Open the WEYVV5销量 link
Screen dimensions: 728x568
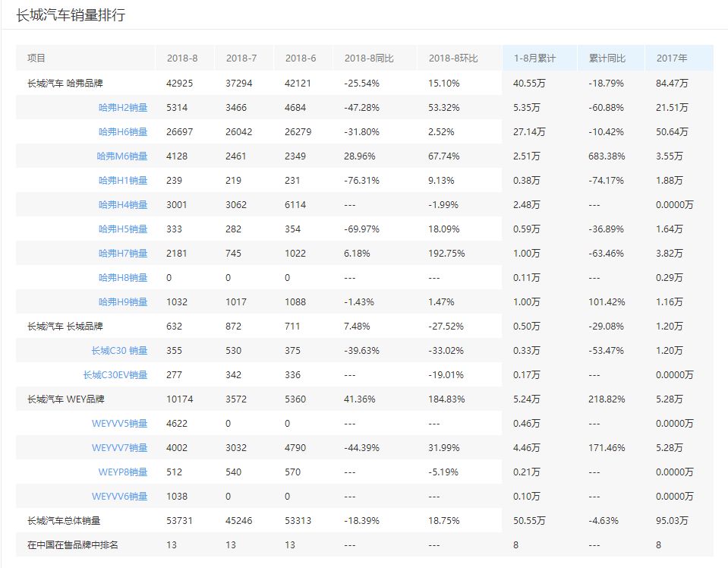[119, 424]
